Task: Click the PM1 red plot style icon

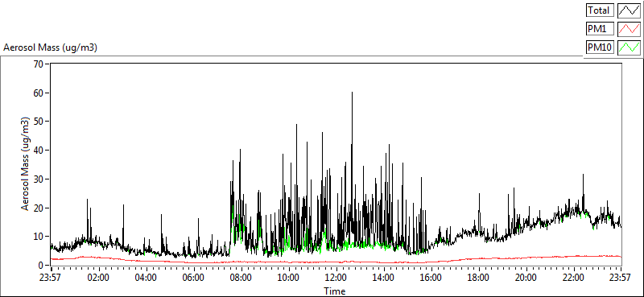Action: pos(630,29)
